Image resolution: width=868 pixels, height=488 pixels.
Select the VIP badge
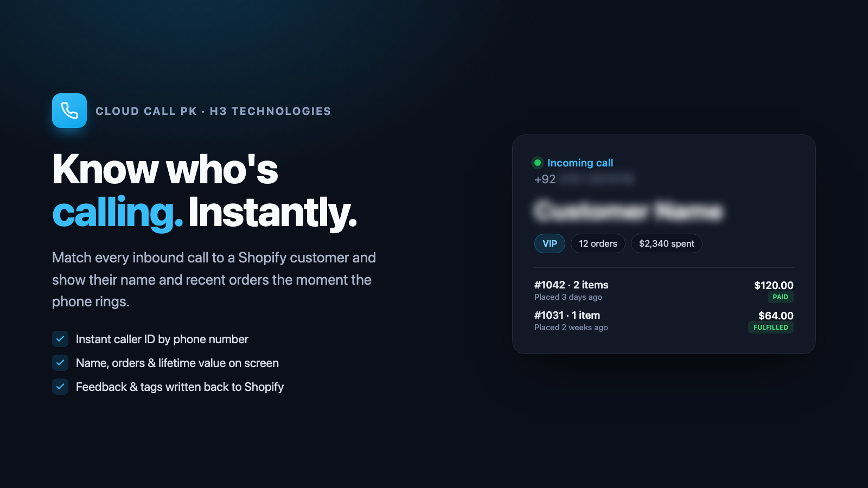pyautogui.click(x=550, y=243)
